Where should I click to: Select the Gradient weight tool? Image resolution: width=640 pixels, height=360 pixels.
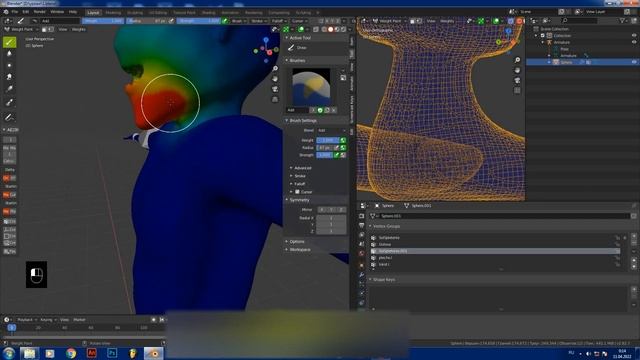[x=9, y=89]
